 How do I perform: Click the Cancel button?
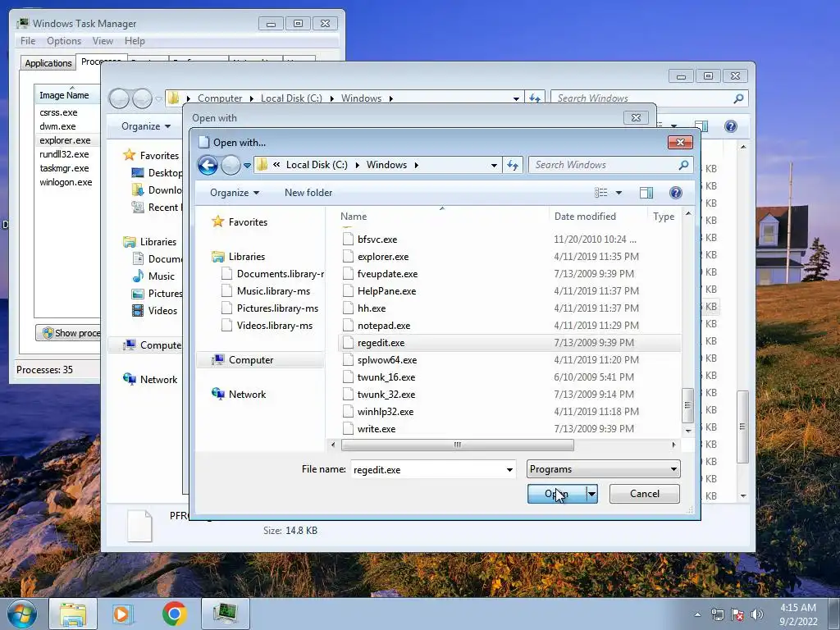coord(645,493)
